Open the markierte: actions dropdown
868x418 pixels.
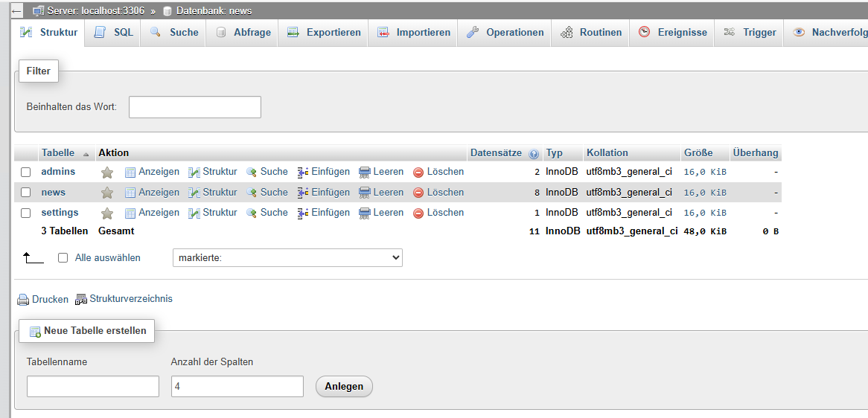click(x=287, y=258)
